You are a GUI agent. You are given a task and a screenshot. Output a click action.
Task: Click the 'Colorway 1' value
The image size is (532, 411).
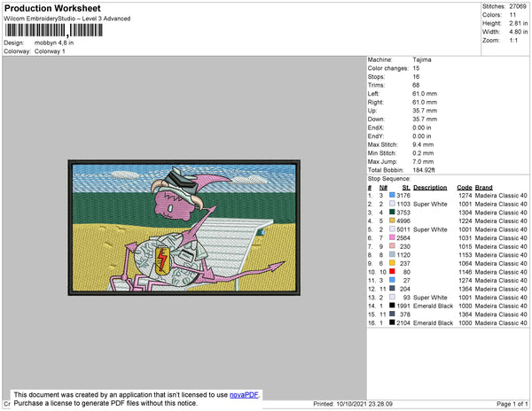point(50,51)
